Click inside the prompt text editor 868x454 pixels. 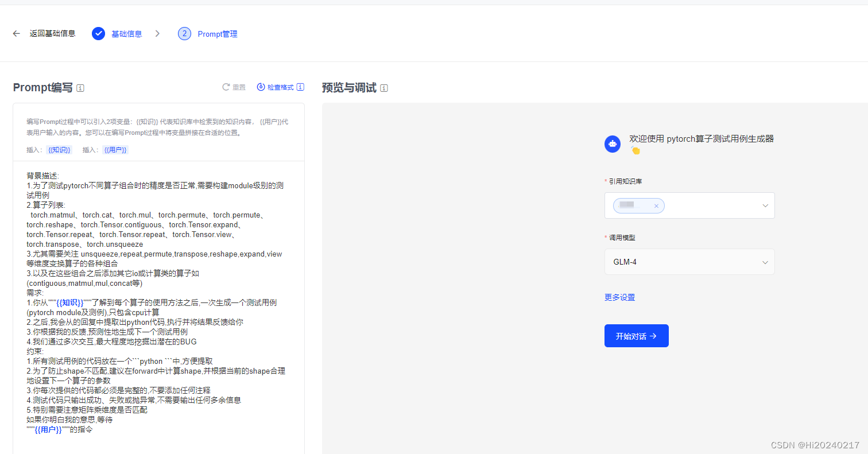[158, 307]
